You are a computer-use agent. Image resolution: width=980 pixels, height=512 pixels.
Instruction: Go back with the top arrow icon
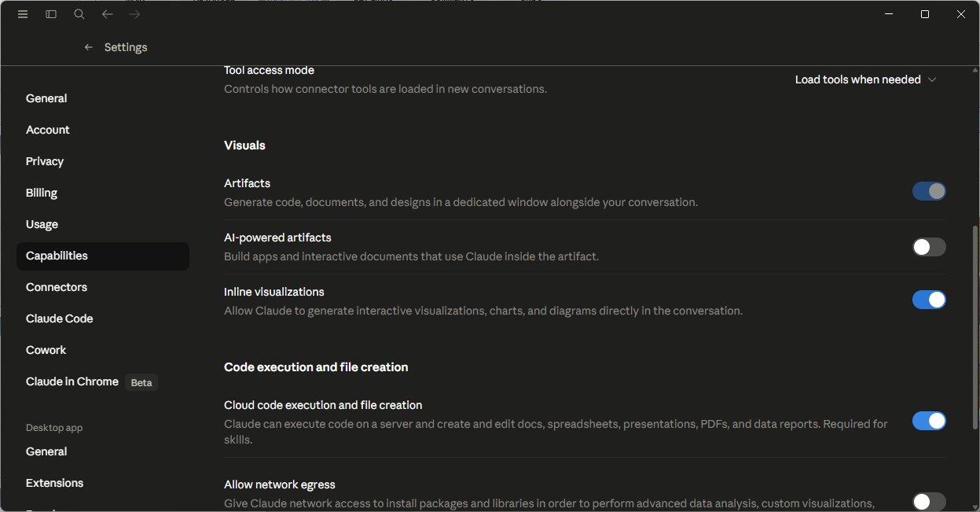[x=108, y=14]
